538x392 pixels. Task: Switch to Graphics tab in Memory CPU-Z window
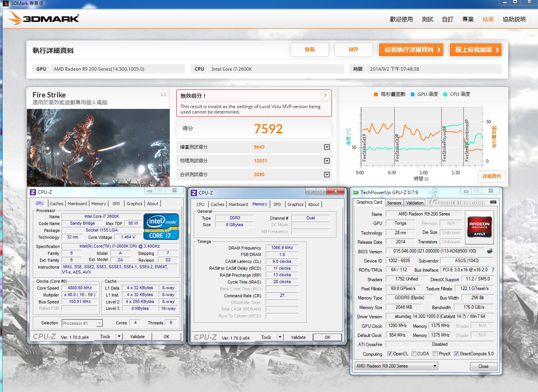coord(296,204)
